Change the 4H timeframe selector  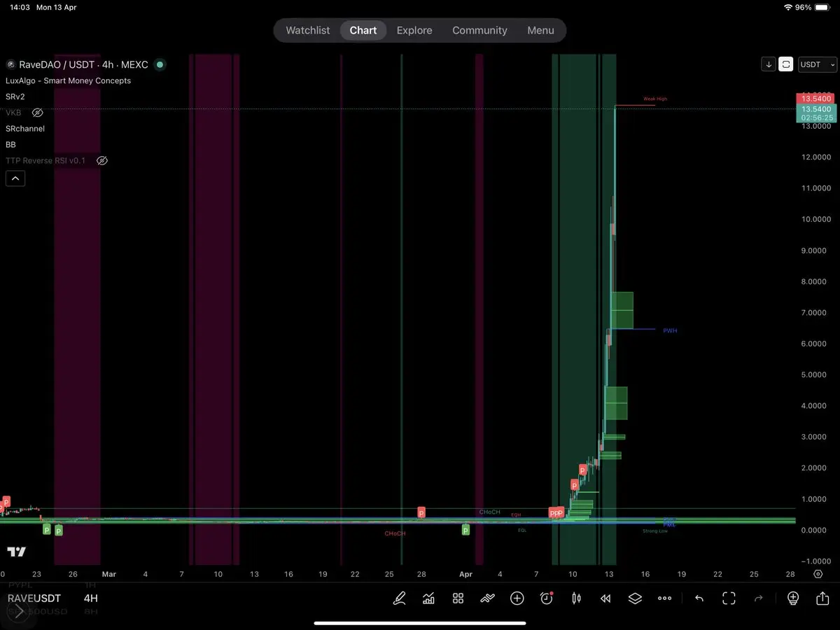91,598
